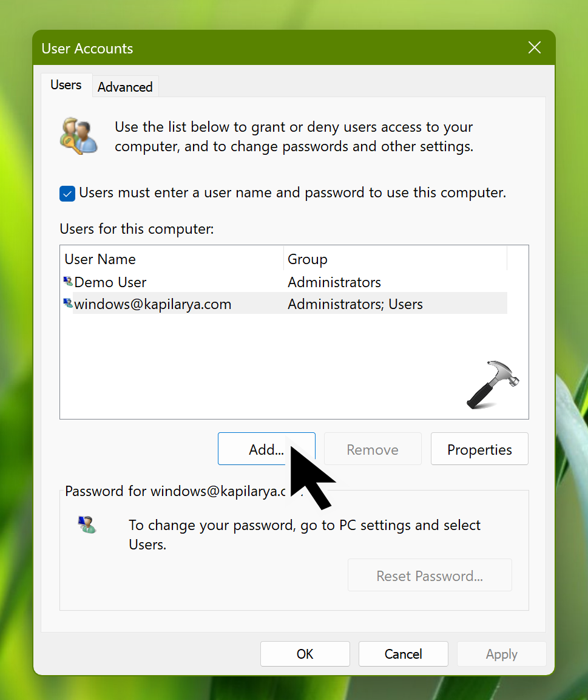
Task: Click the Demo User account icon
Action: click(x=68, y=282)
